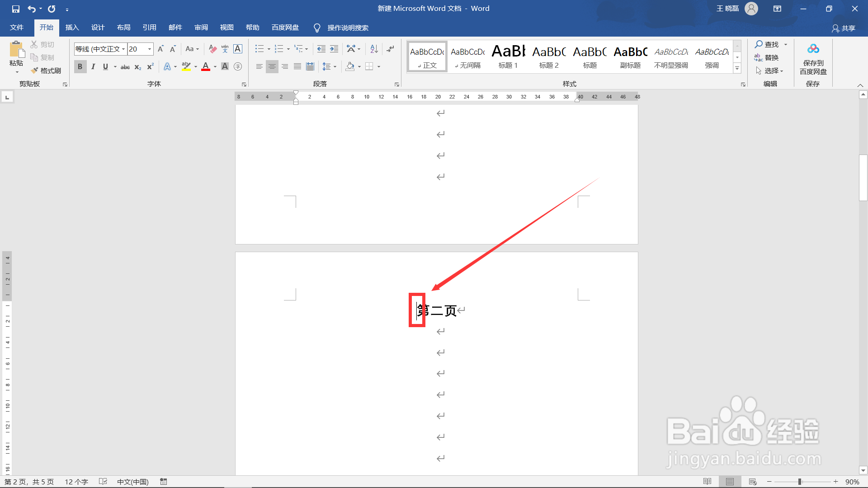Toggle bold formatting
The width and height of the screenshot is (868, 488).
80,66
